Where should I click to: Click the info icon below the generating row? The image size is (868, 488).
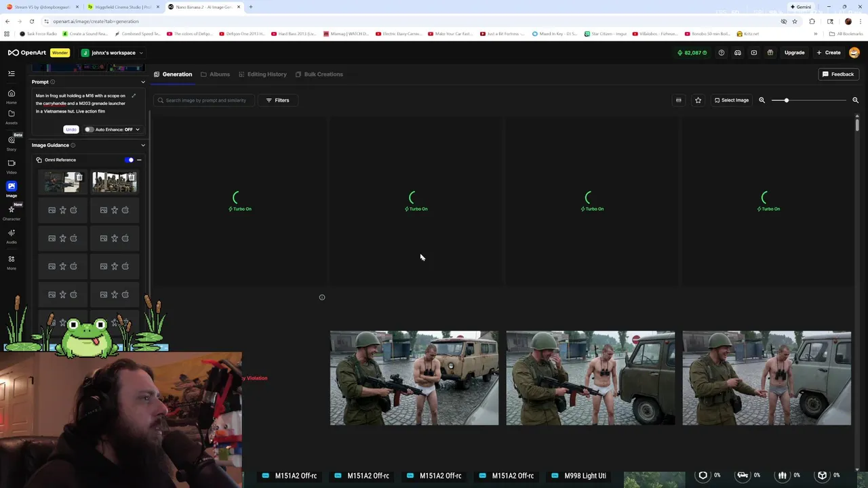(322, 297)
